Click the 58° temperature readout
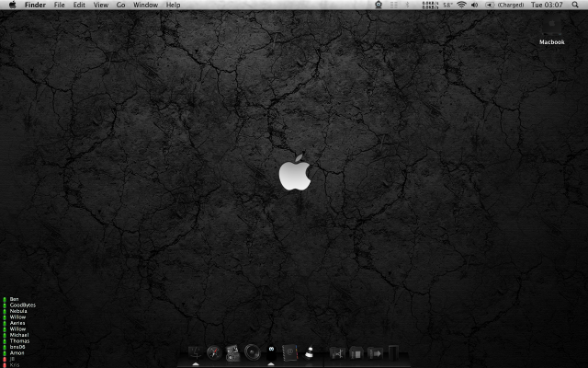This screenshot has height=368, width=588. point(447,5)
